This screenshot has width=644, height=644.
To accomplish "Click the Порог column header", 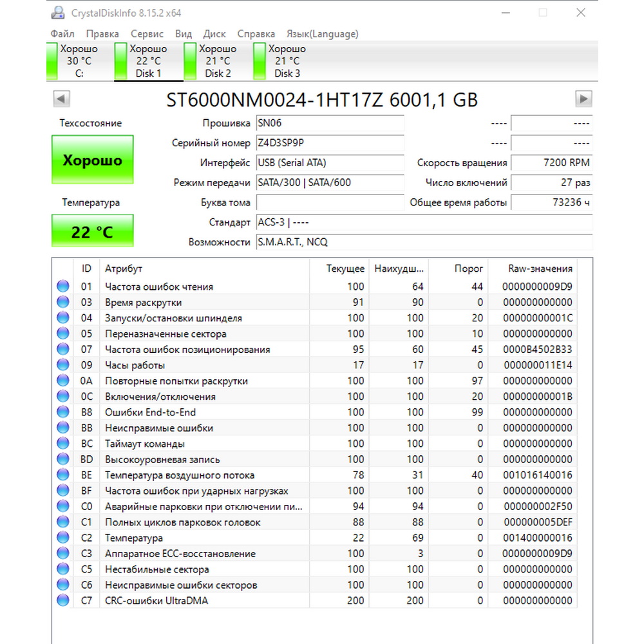I will tap(459, 269).
